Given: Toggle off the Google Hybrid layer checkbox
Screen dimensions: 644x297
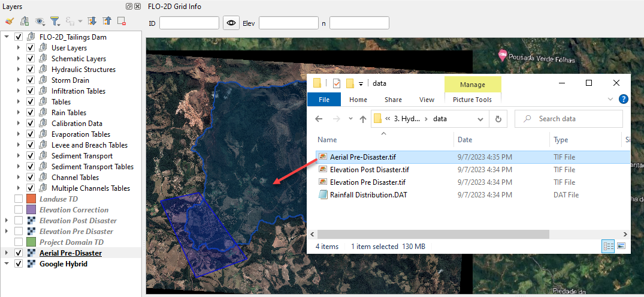Looking at the screenshot, I should pyautogui.click(x=19, y=264).
